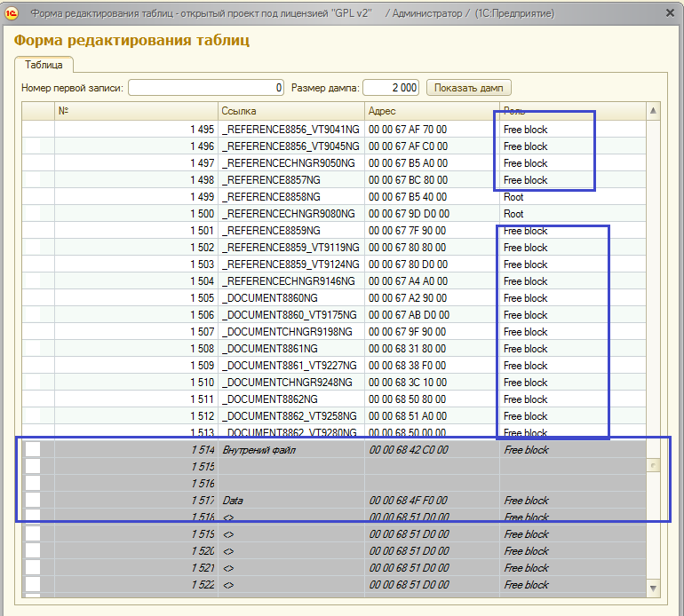Viewport: 684px width, 616px height.
Task: Focus the Номер первой записи input field
Action: (x=206, y=87)
